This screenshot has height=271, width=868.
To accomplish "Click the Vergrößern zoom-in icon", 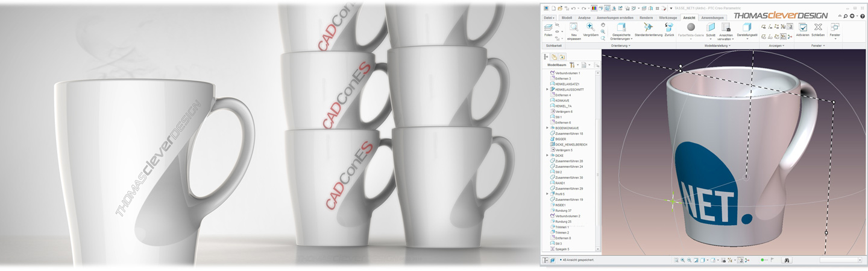I will click(590, 27).
